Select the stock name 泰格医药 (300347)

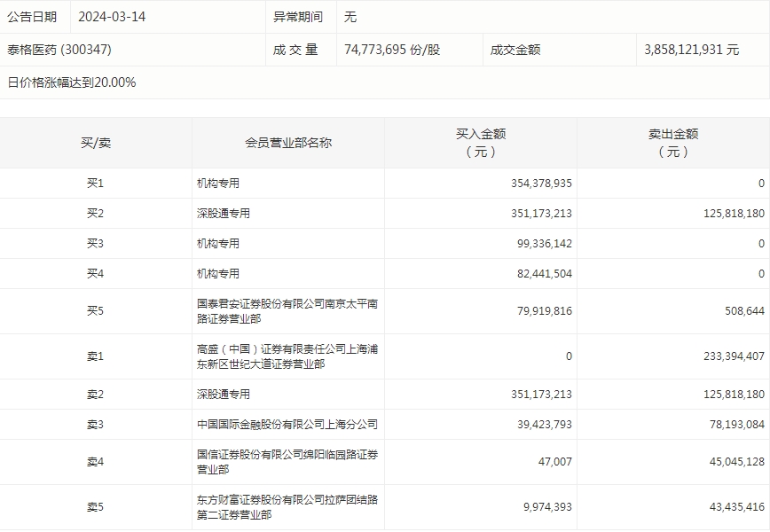click(59, 50)
